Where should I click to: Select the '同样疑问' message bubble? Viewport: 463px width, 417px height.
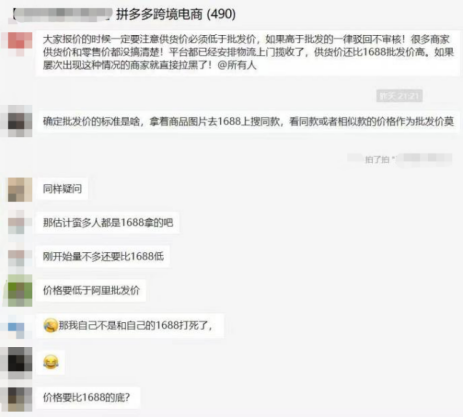point(62,189)
